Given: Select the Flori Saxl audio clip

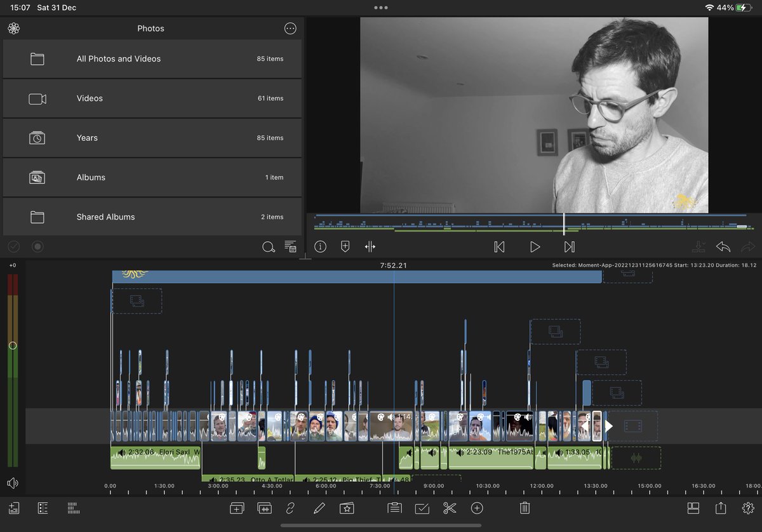Looking at the screenshot, I should coord(156,458).
